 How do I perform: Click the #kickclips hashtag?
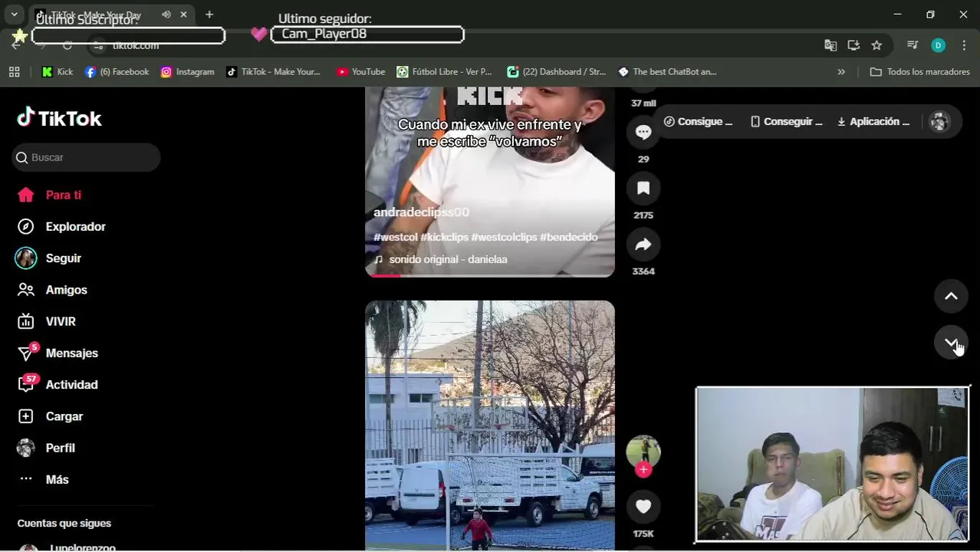tap(444, 238)
